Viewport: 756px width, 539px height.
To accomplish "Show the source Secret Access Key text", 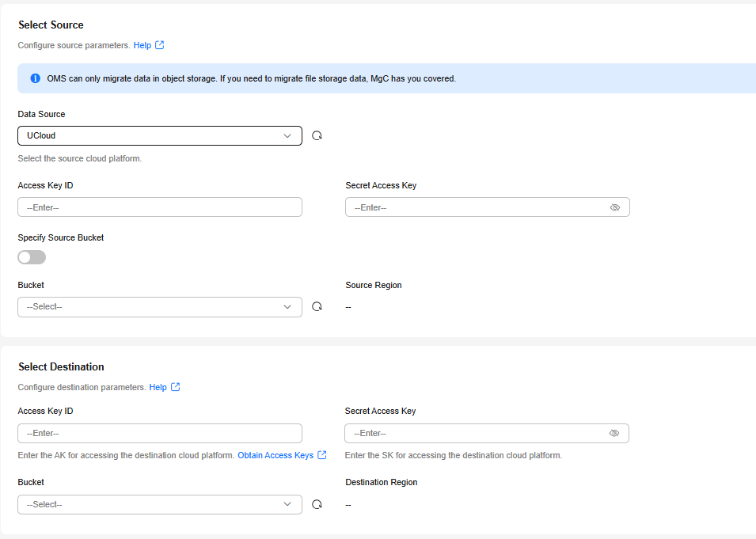I will [615, 207].
